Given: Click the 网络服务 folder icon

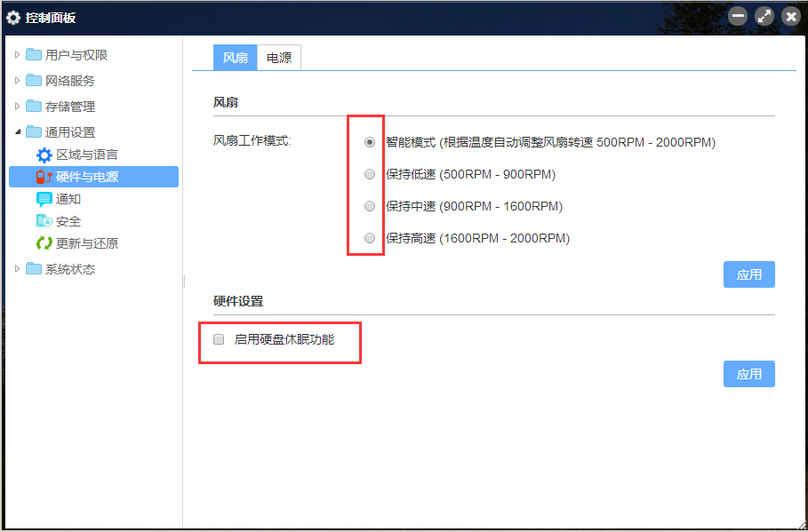Looking at the screenshot, I should 34,81.
